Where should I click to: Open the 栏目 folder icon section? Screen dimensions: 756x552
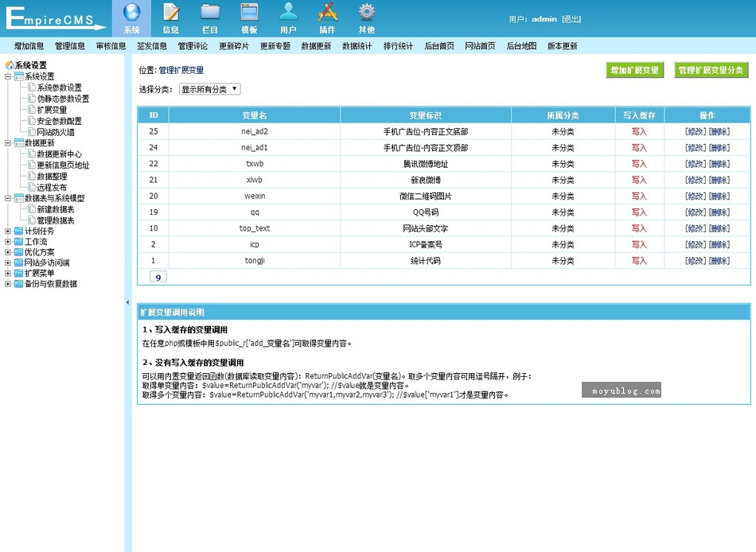click(x=210, y=18)
